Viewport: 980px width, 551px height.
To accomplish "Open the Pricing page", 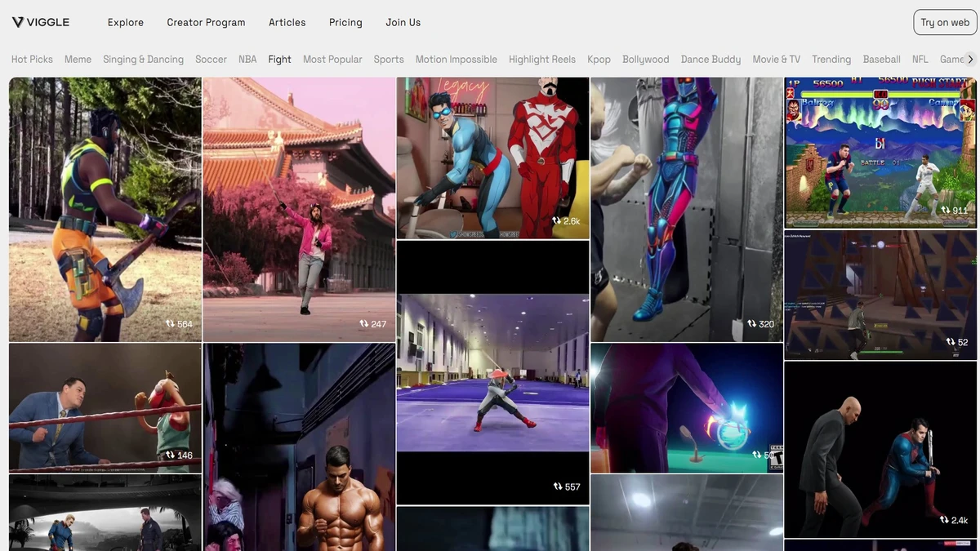I will 345,22.
